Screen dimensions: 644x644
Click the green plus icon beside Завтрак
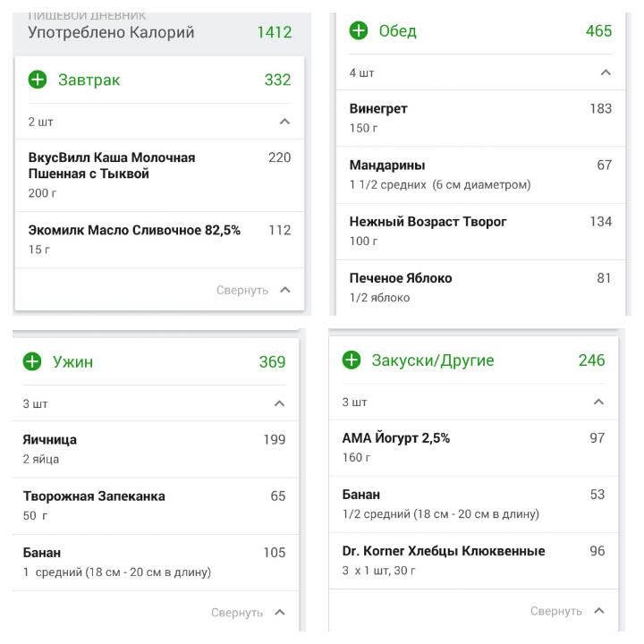click(38, 80)
